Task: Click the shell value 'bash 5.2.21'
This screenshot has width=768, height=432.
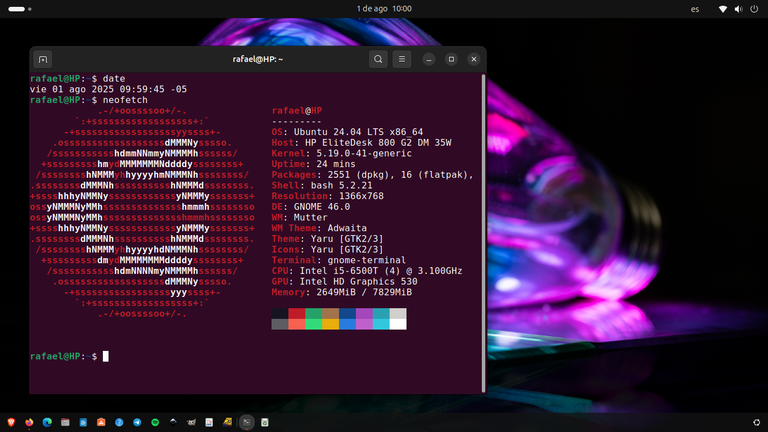Action: pyautogui.click(x=341, y=185)
